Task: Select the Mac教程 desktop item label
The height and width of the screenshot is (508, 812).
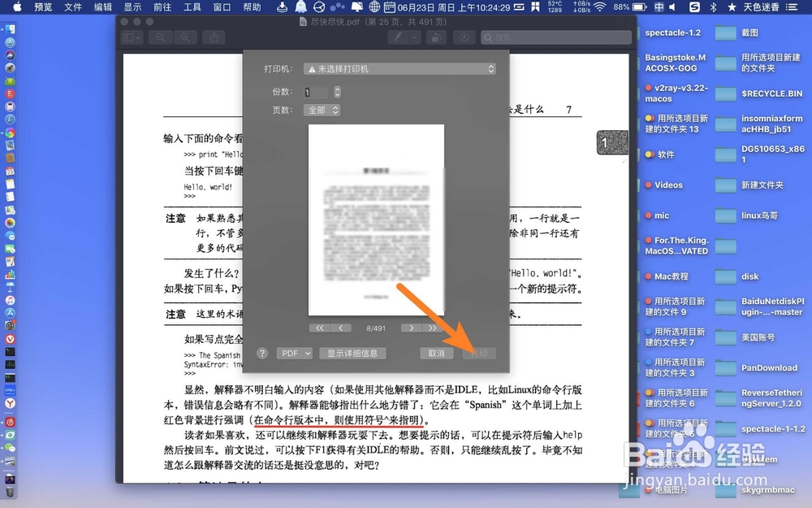Action: click(672, 276)
